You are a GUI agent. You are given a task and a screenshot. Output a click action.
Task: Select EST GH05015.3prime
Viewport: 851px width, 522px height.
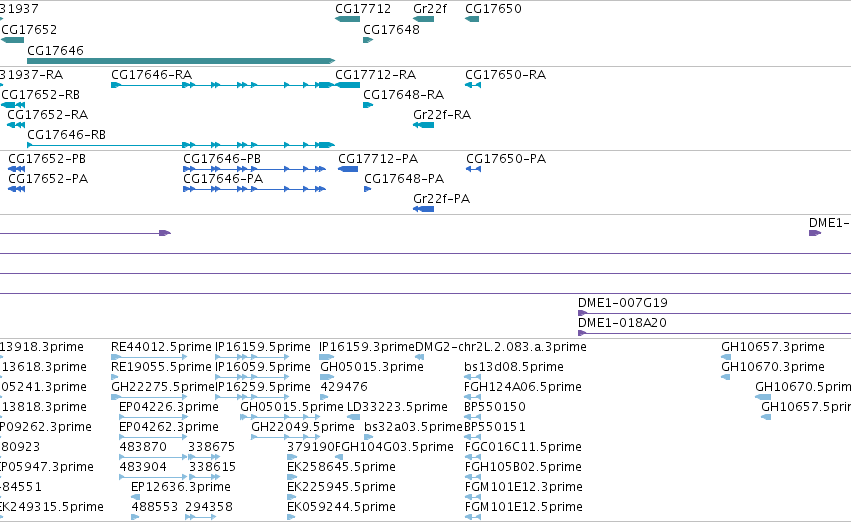[327, 377]
